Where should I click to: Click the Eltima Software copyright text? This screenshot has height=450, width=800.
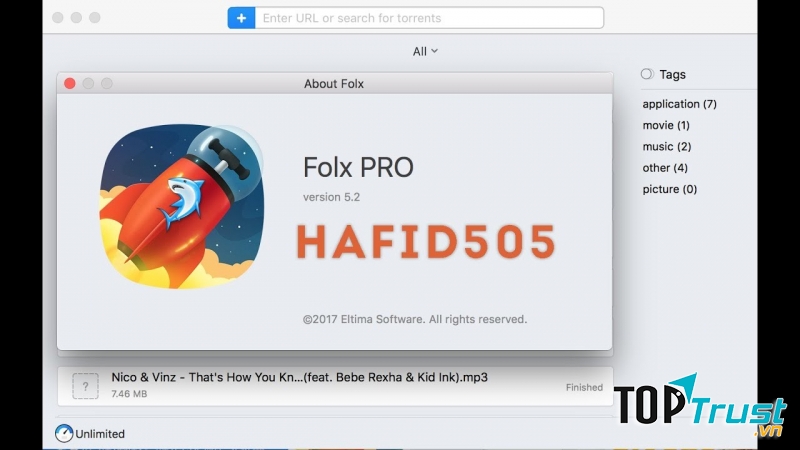pos(415,319)
